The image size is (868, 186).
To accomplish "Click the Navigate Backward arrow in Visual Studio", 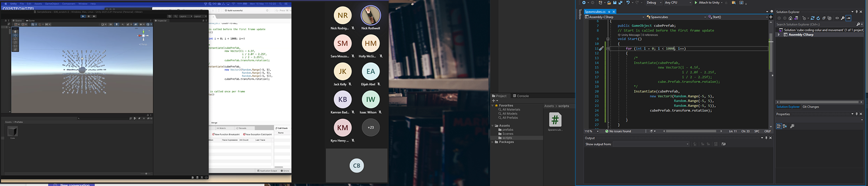I will click(x=584, y=2).
